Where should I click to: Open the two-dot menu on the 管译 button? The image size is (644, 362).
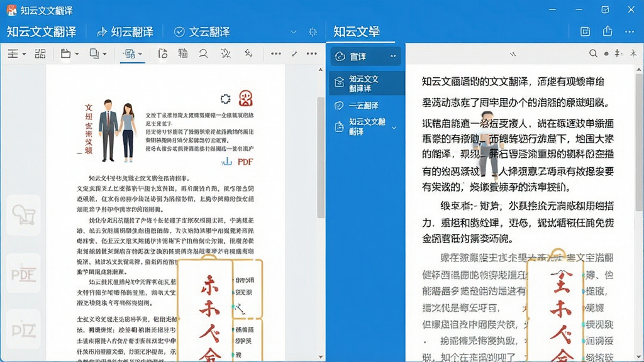[393, 56]
